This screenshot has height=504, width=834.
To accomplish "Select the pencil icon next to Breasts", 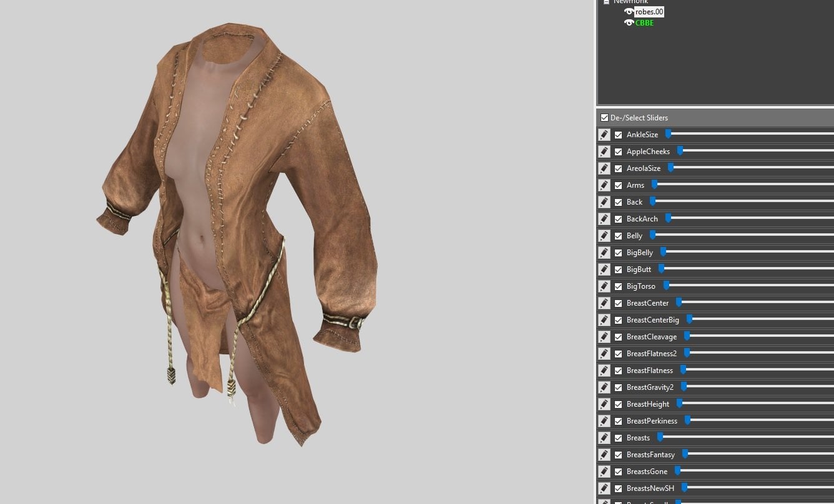I will [x=604, y=438].
